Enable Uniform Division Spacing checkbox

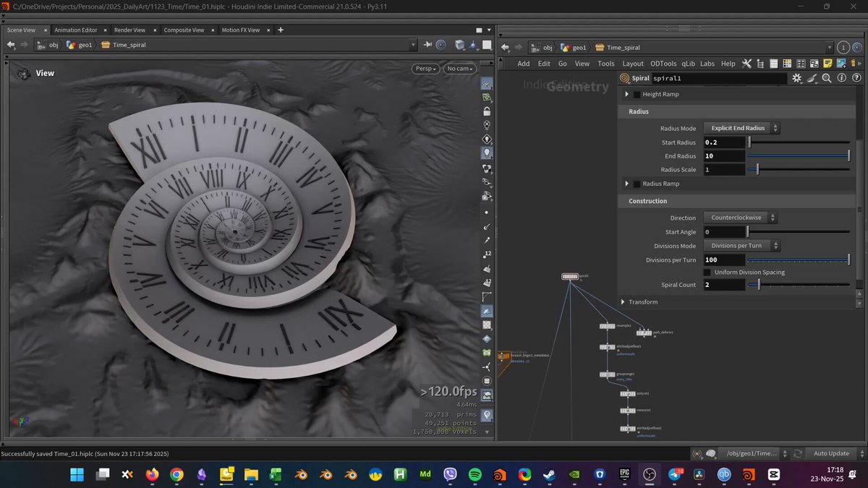(707, 272)
